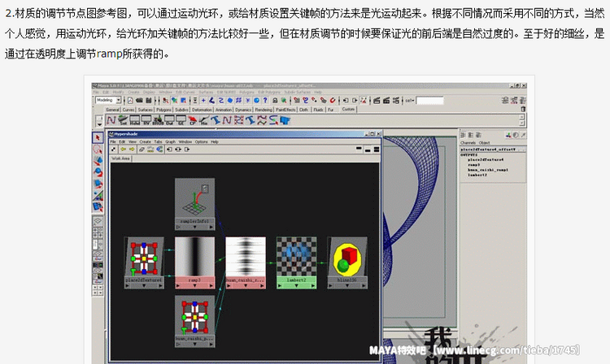
Task: Choose the Lasso tool in Maya toolbox
Action: click(x=98, y=149)
